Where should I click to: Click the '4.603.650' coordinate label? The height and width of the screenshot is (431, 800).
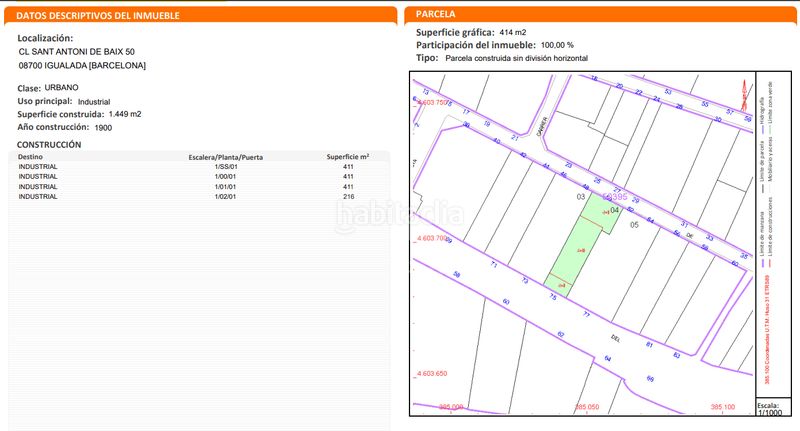(x=432, y=373)
